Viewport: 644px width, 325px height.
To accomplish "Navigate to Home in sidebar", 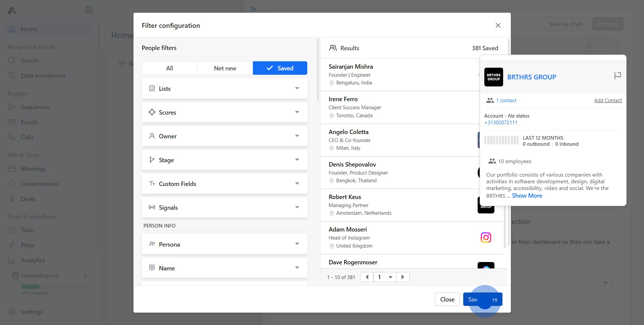I will tap(29, 29).
